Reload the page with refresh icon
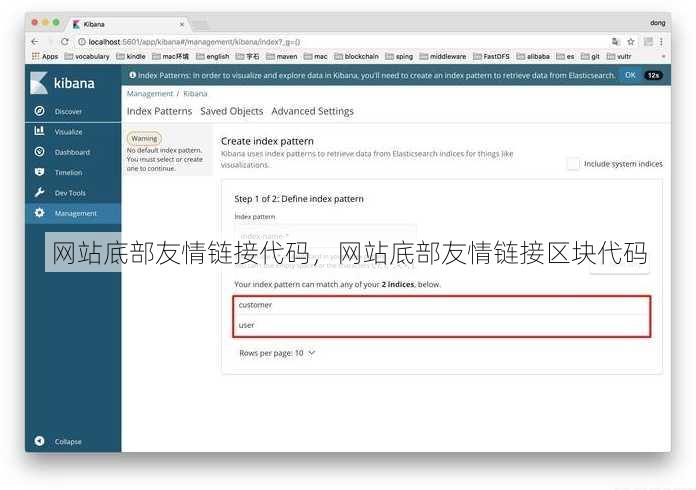This screenshot has height=490, width=696. pos(65,42)
